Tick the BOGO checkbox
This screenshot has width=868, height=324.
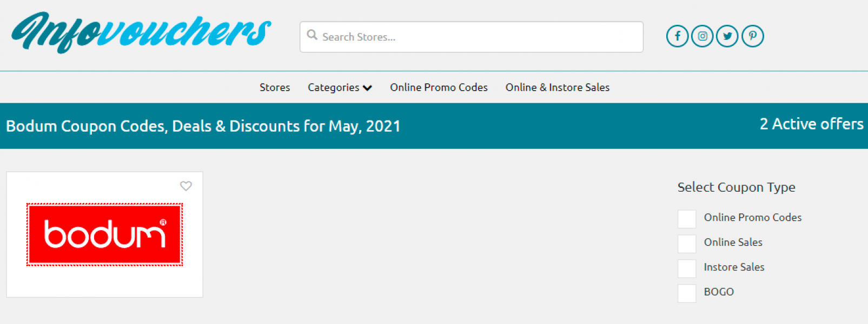[x=687, y=293]
